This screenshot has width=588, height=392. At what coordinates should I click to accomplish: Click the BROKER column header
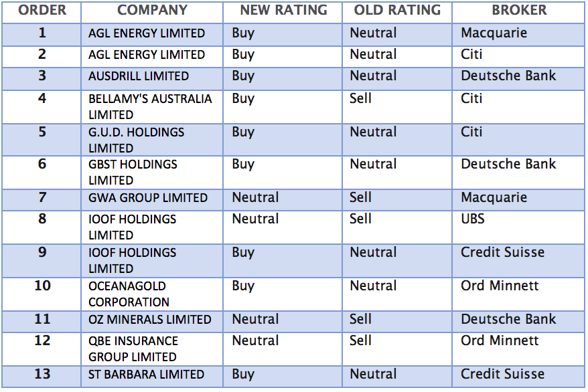click(x=519, y=11)
